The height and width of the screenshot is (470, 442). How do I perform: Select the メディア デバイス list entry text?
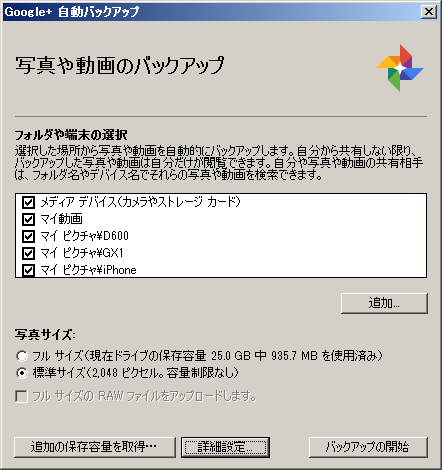tap(140, 202)
